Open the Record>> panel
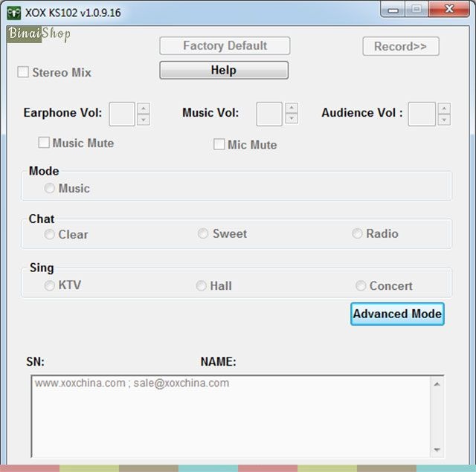476x472 pixels. [400, 46]
